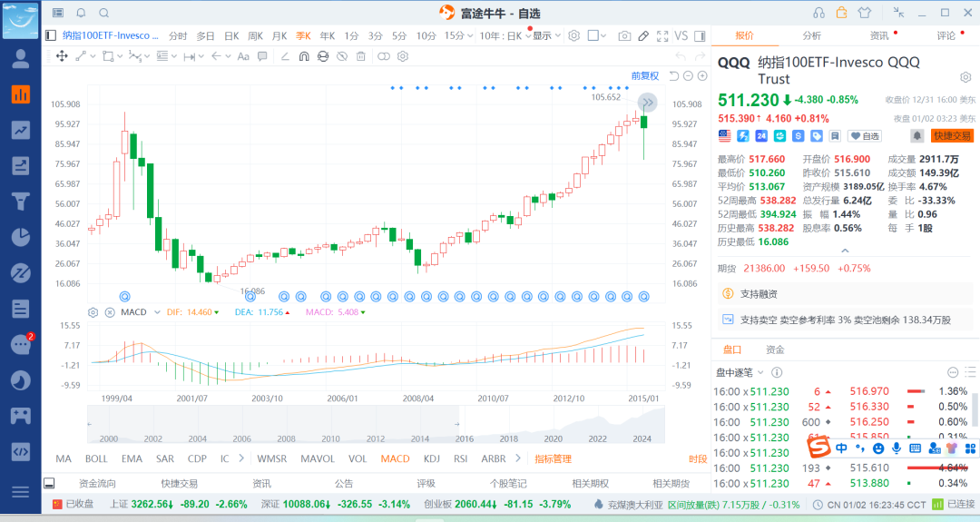This screenshot has height=522, width=980.
Task: Open chart settings gear next to 显示
Action: click(573, 35)
